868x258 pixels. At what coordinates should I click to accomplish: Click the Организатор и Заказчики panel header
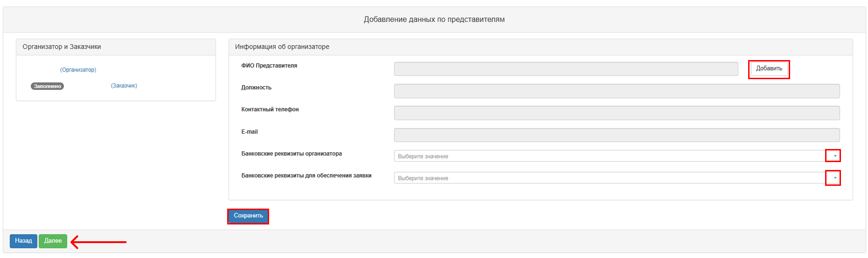[116, 47]
